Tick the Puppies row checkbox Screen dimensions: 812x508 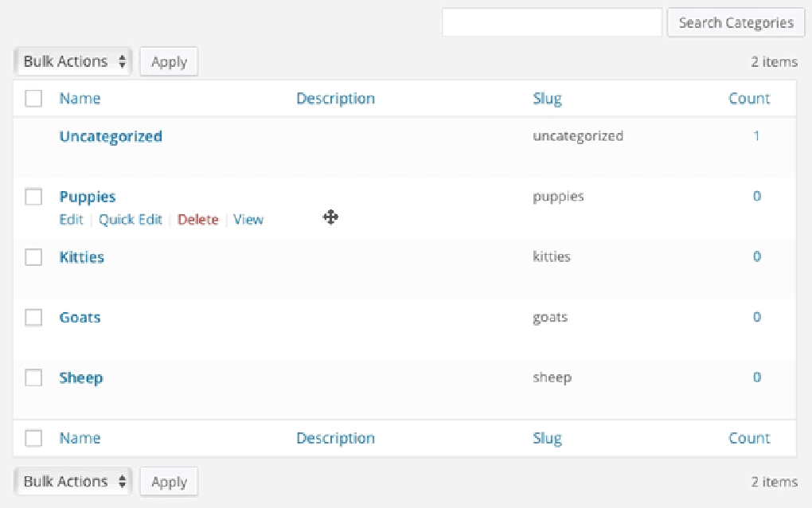click(33, 197)
